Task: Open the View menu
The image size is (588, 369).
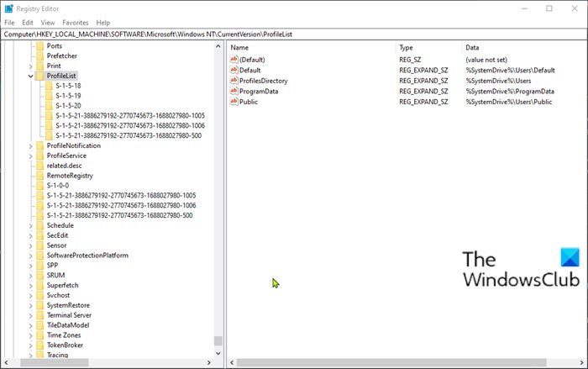Action: click(48, 23)
